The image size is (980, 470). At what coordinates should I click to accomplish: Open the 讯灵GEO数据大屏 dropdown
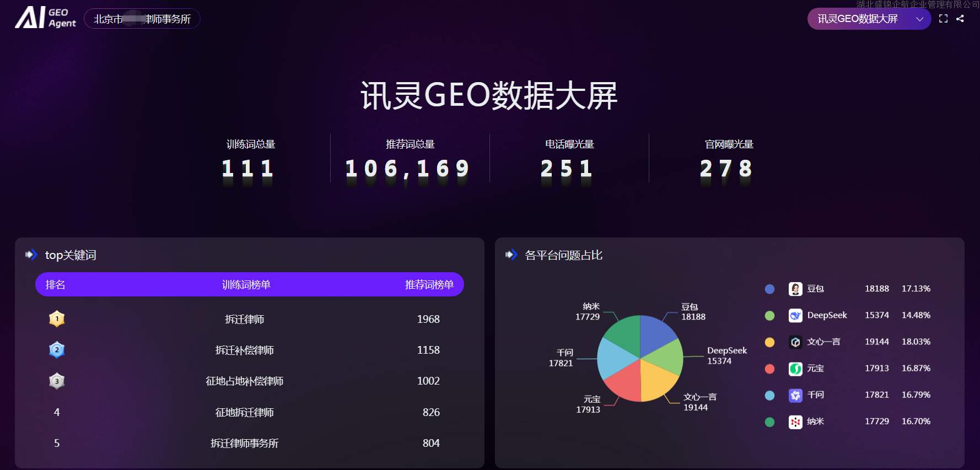(869, 19)
